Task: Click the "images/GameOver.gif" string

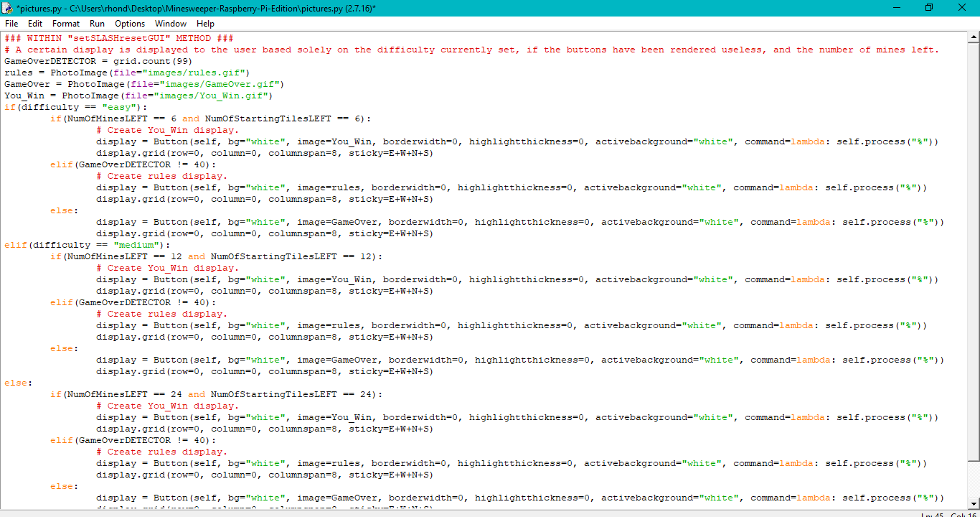Action: [219, 84]
